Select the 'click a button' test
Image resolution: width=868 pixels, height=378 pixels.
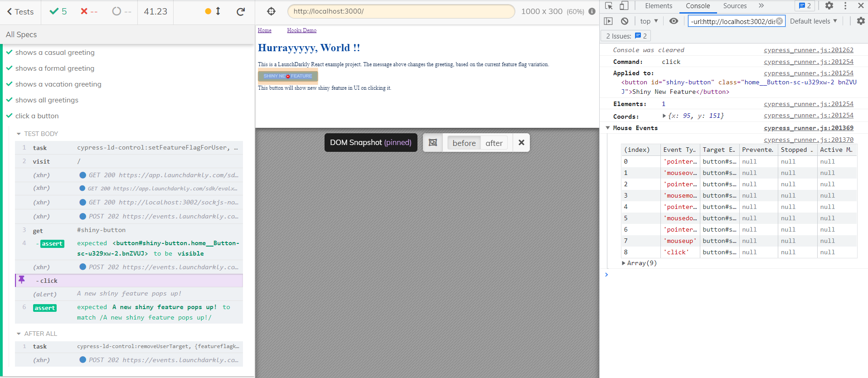pyautogui.click(x=37, y=116)
